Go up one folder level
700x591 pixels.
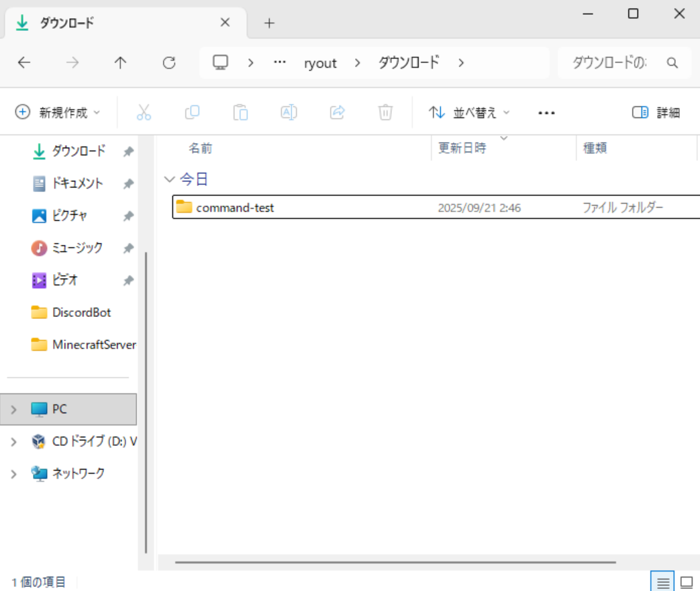(x=120, y=62)
